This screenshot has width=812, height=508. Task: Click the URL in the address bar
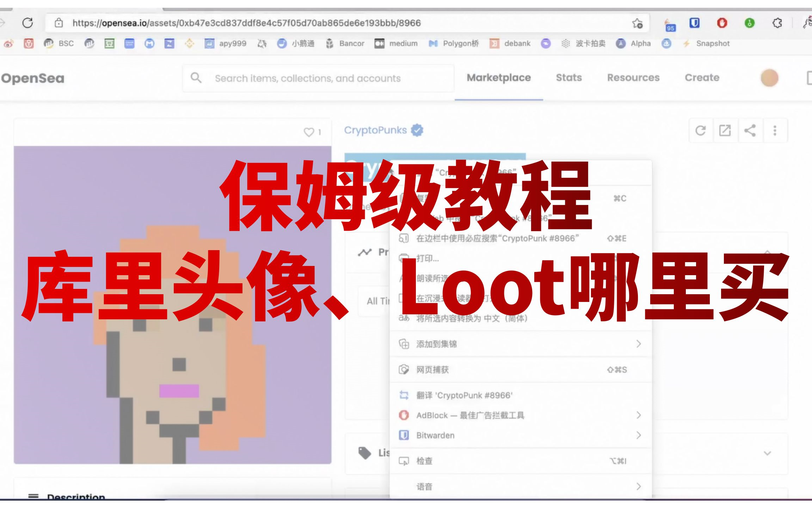pos(246,23)
